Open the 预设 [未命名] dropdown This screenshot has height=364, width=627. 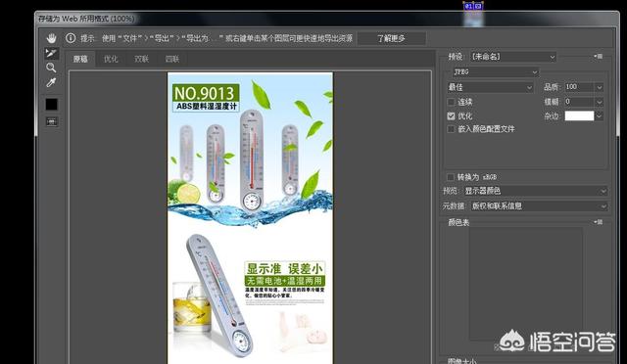(512, 57)
